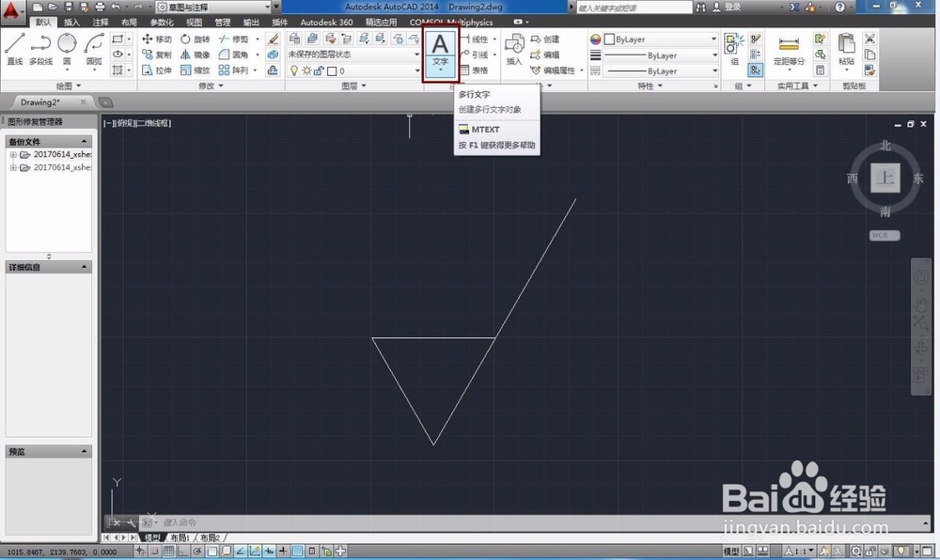Click the Erase pencil-eraser icon

273,39
